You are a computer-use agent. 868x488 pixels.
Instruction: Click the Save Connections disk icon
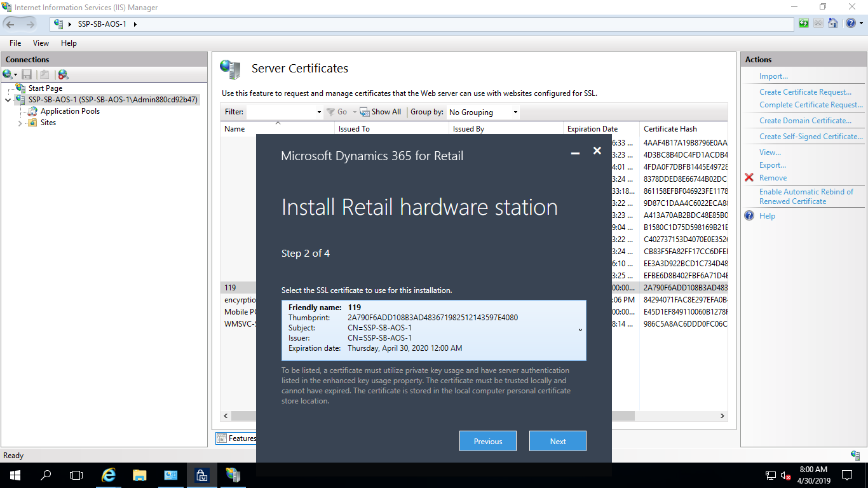[x=27, y=74]
